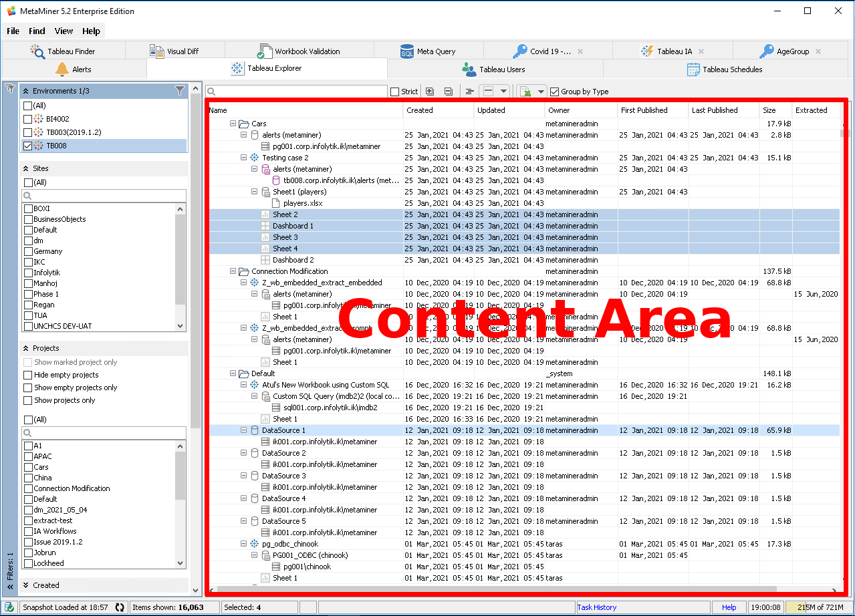855x616 pixels.
Task: Check the BOXI site checkbox
Action: [28, 208]
